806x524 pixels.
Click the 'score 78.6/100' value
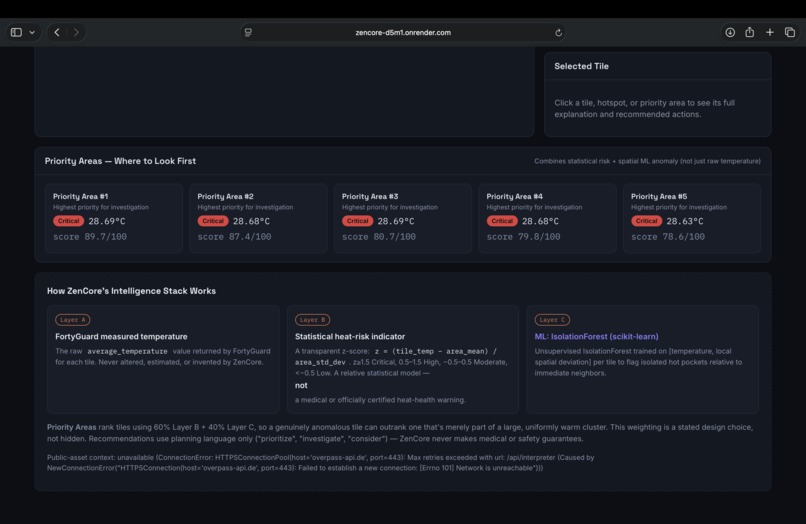pos(668,237)
